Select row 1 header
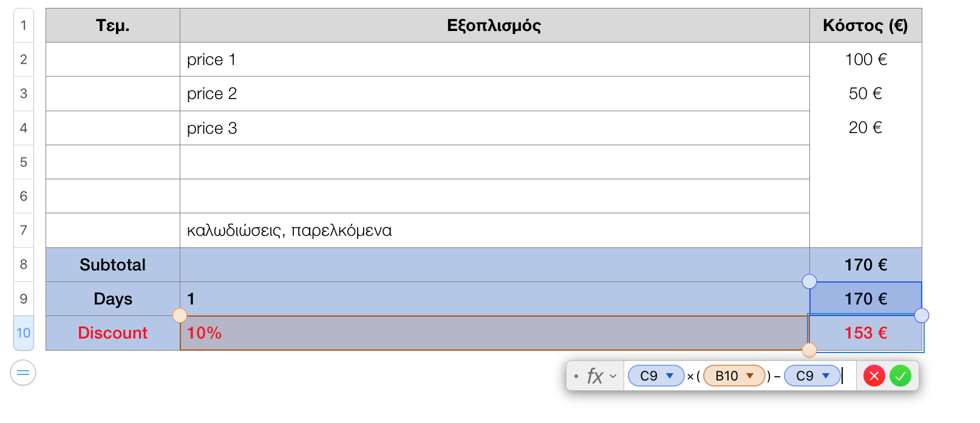Viewport: 980px width, 423px height. click(x=24, y=26)
